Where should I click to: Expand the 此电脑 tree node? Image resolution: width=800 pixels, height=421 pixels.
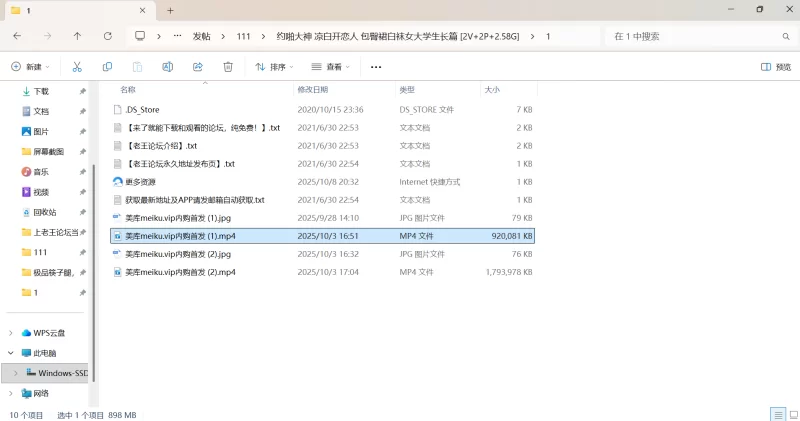[11, 353]
